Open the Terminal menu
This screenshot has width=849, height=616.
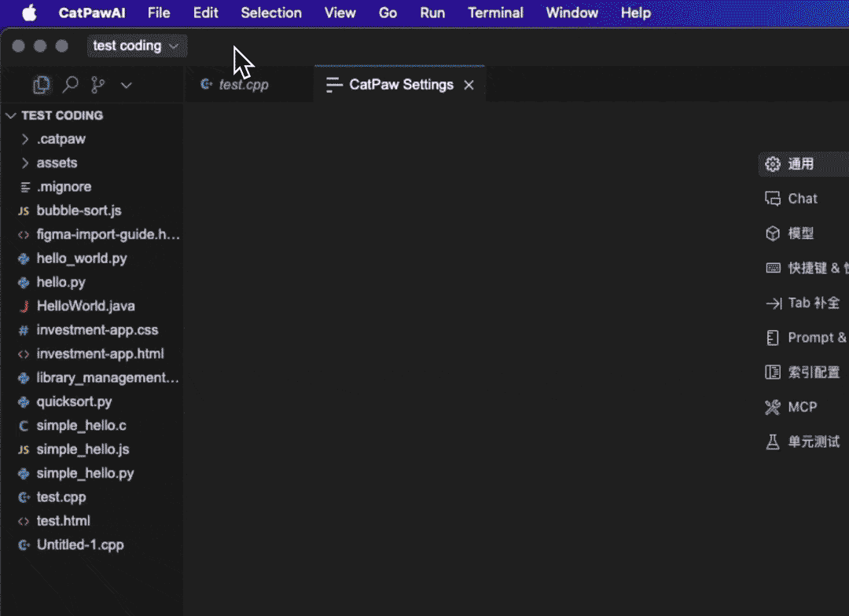click(495, 13)
